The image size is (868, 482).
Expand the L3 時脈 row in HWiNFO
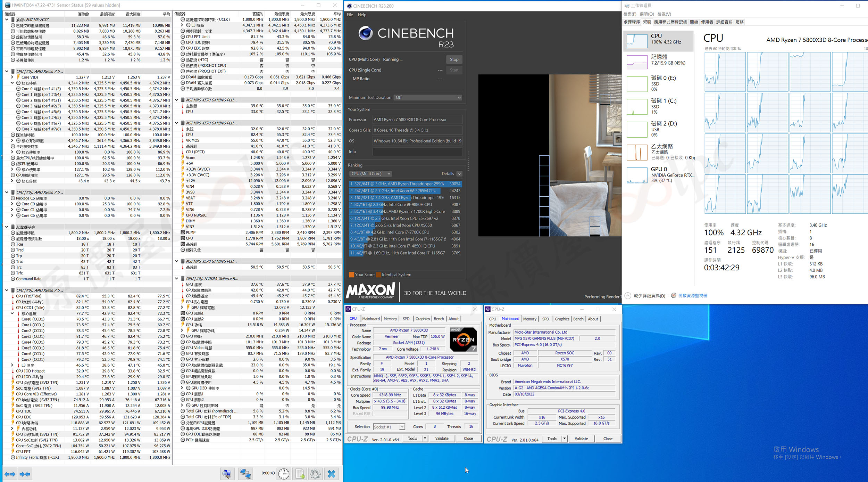(x=182, y=25)
